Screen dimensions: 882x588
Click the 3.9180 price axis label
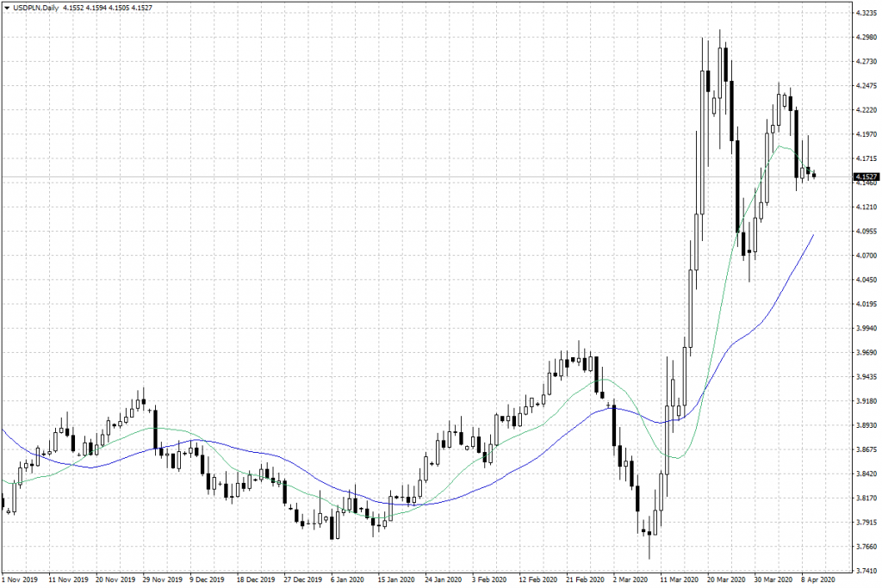click(866, 401)
